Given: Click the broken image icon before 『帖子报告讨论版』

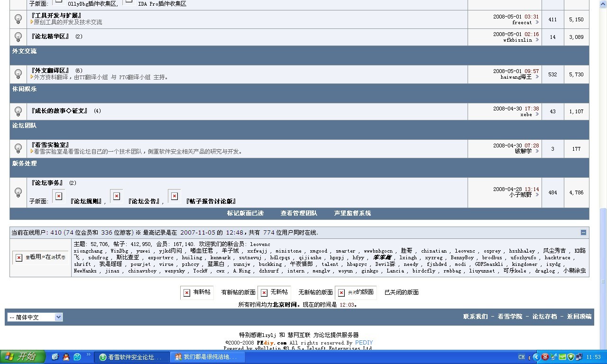Looking at the screenshot, I should (x=175, y=196).
